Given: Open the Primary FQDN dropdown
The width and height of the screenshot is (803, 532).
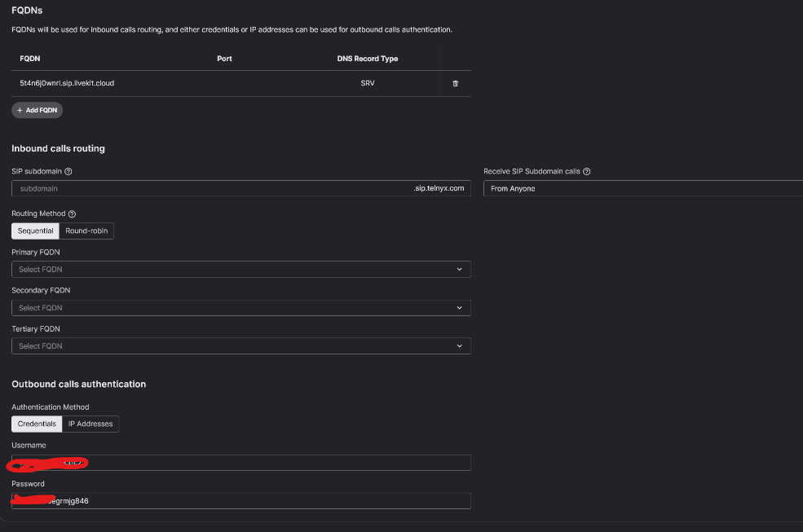Looking at the screenshot, I should (240, 270).
